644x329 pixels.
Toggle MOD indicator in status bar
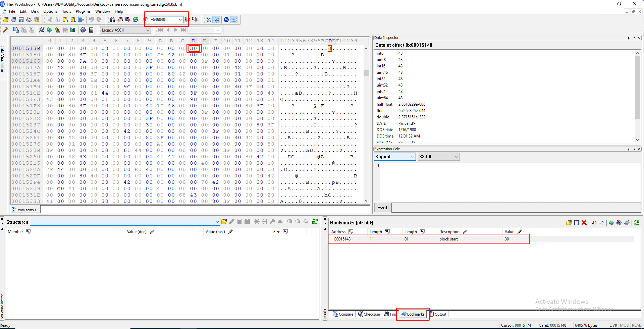625,325
